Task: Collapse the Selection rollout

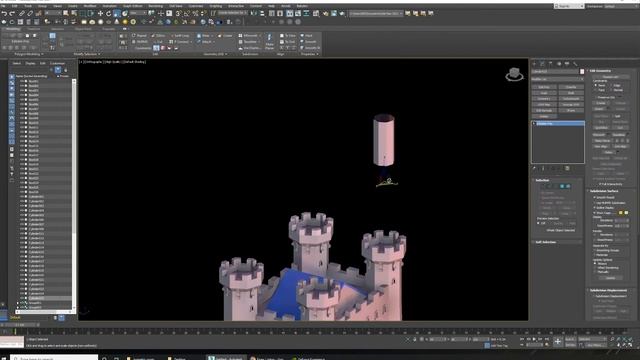Action: (x=541, y=180)
